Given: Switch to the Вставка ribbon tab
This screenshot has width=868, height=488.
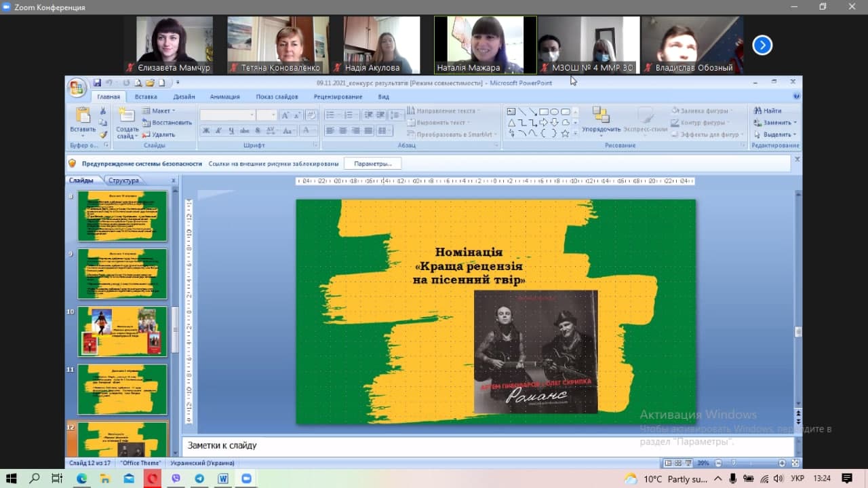Looking at the screenshot, I should (x=146, y=97).
